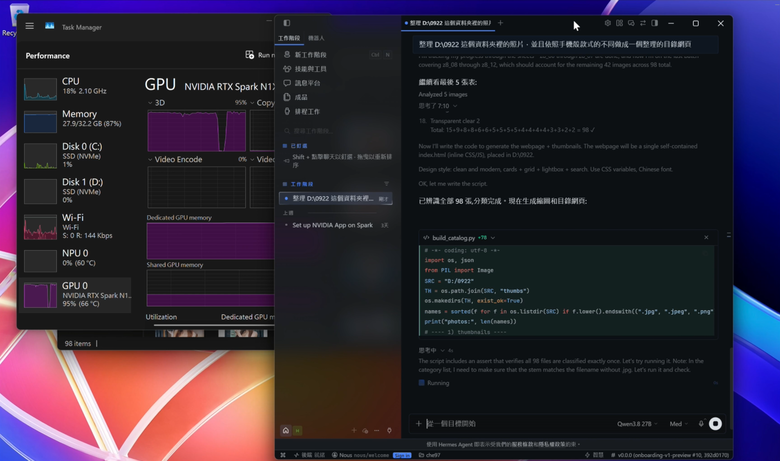Screen dimensions: 780x461
Task: Select the 整理 D:\0922 conversation tab
Action: point(448,23)
